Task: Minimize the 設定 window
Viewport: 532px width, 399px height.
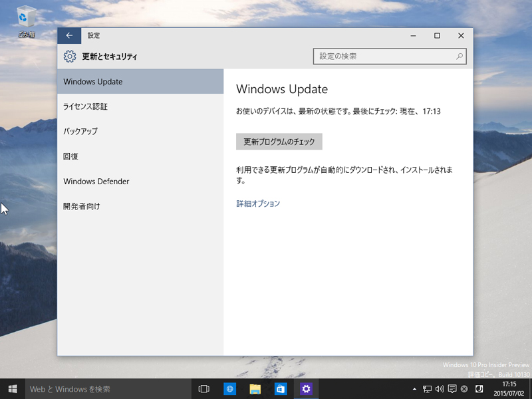Action: 413,36
